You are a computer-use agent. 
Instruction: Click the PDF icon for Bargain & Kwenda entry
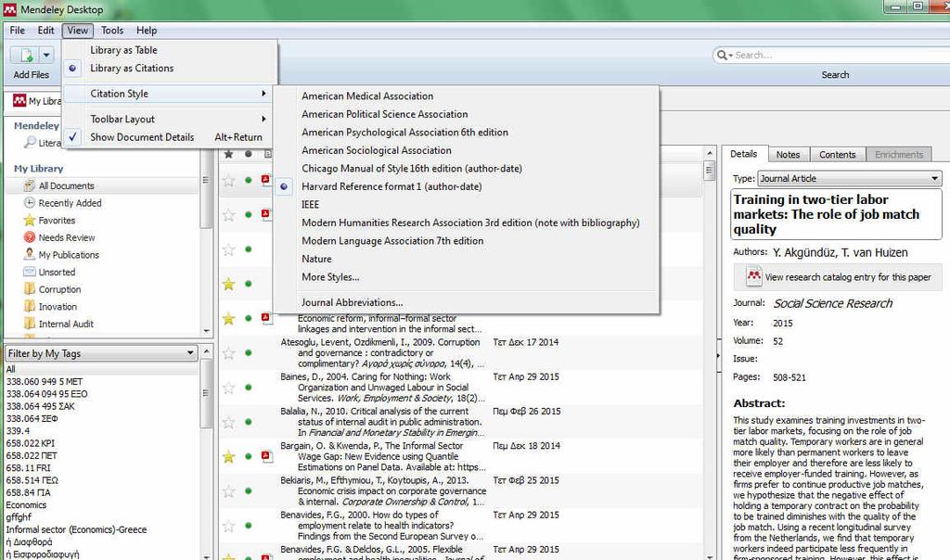[x=266, y=456]
